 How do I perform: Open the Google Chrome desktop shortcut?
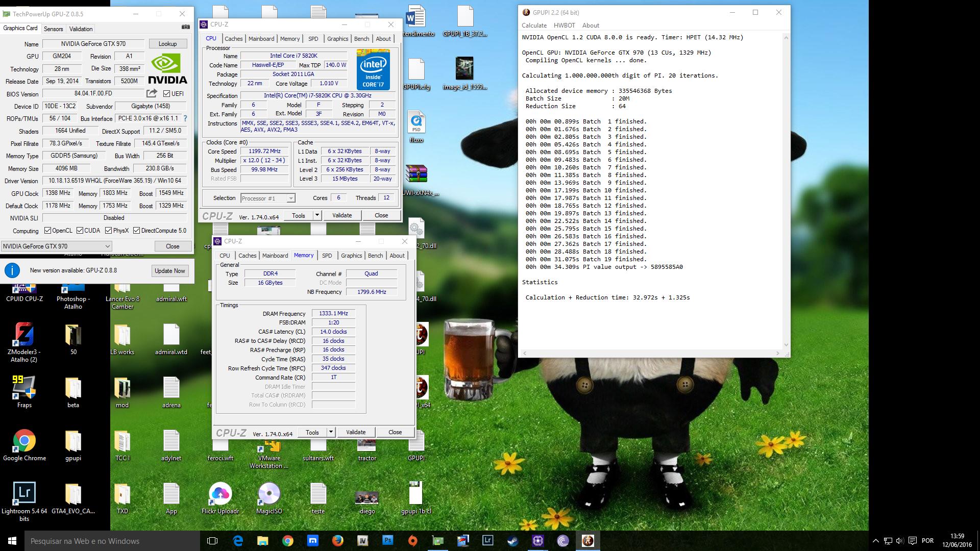24,446
